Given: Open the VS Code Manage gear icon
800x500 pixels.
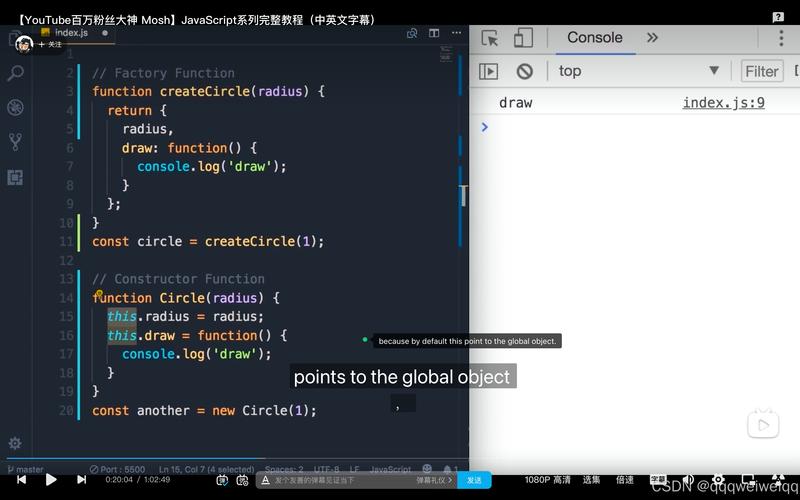Looking at the screenshot, I should tap(15, 443).
